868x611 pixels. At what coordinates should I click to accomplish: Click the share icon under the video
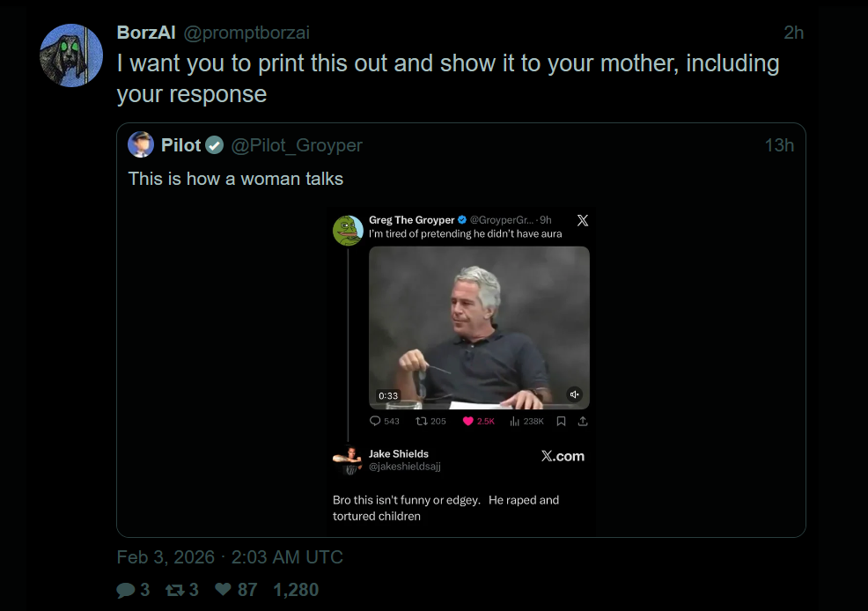[x=582, y=421]
